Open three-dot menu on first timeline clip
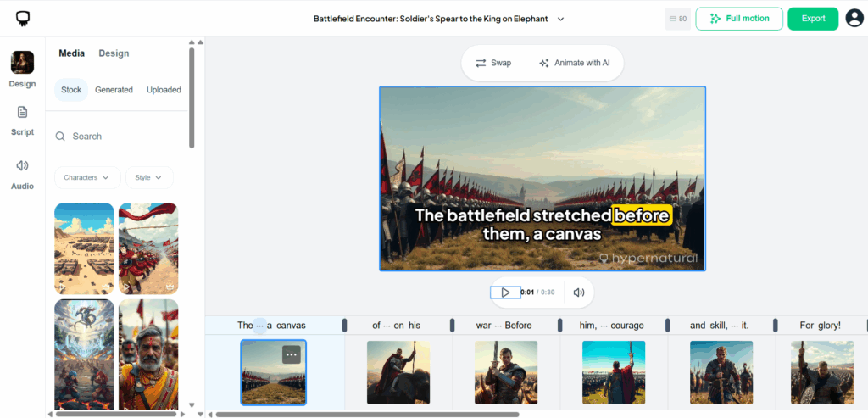 291,354
